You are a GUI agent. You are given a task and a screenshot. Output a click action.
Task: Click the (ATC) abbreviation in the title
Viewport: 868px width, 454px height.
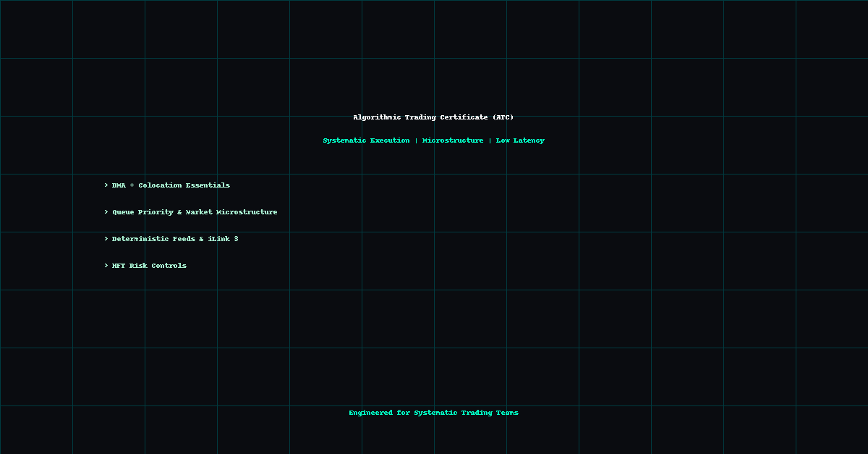pyautogui.click(x=503, y=117)
